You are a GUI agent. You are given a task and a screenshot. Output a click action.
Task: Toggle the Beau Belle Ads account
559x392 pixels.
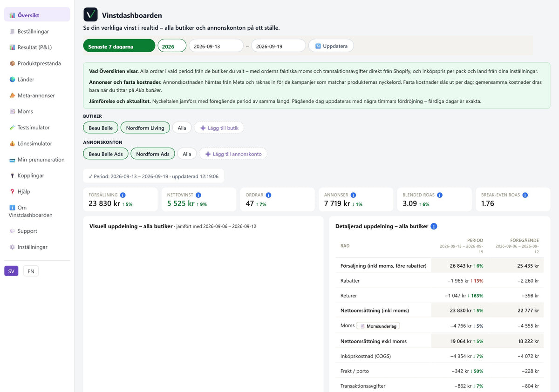coord(106,154)
